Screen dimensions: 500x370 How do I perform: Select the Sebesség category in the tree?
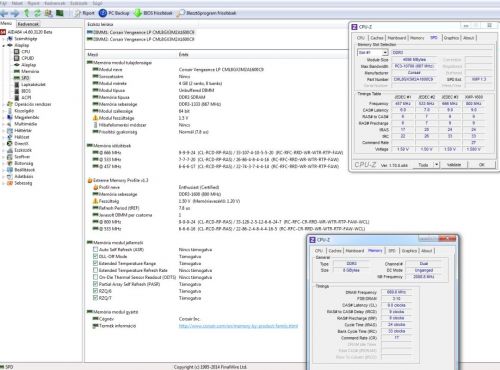[20, 183]
